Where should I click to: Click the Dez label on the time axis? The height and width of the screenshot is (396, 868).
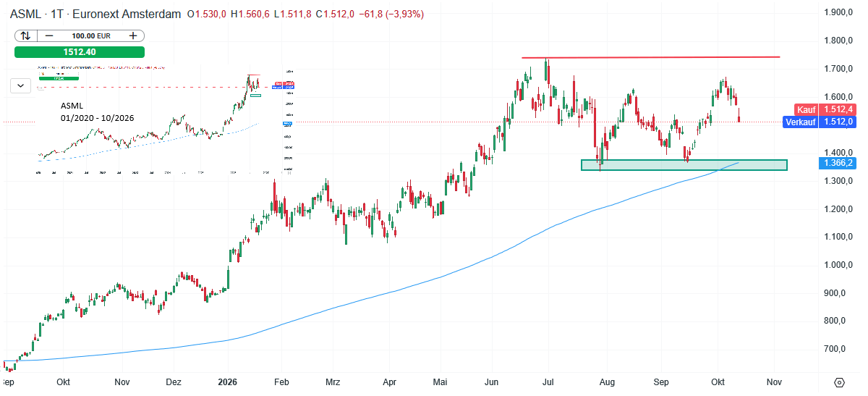click(174, 382)
